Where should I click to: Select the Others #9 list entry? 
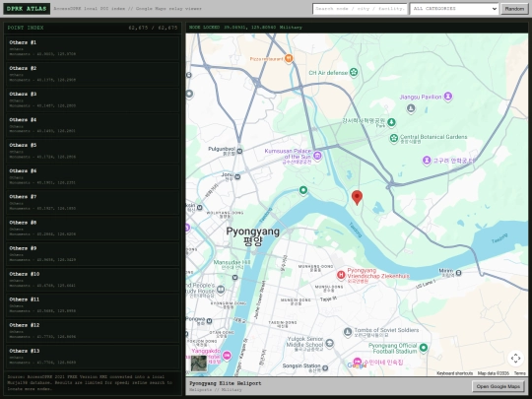pos(93,253)
